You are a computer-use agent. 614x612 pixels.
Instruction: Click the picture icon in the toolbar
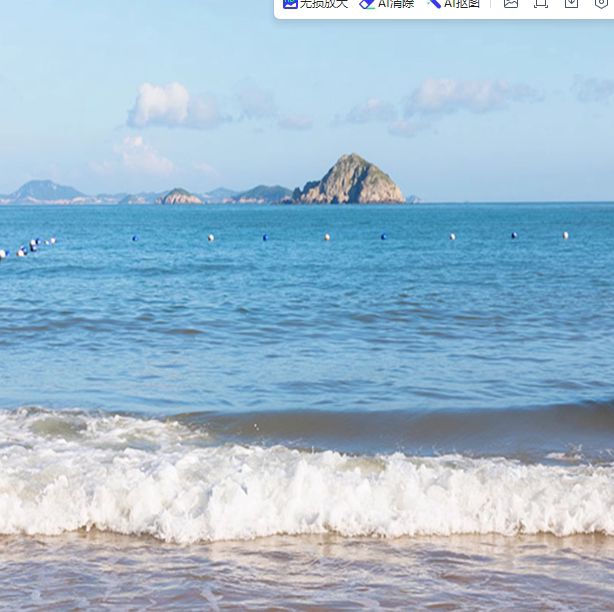coord(511,4)
